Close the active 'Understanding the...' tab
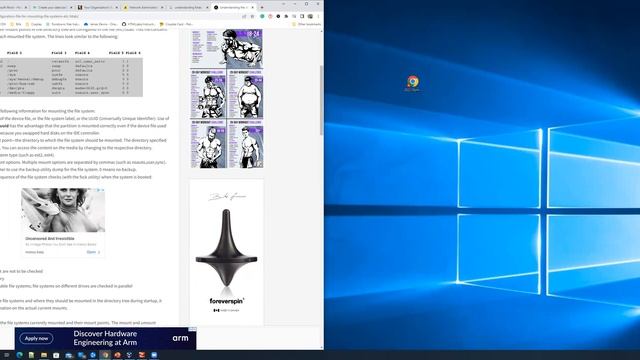The height and width of the screenshot is (360, 640). click(x=253, y=7)
